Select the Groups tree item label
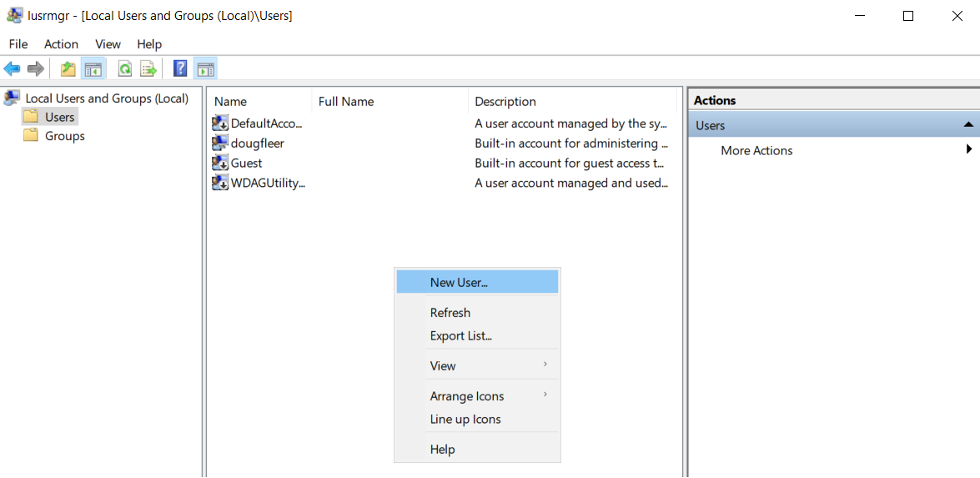This screenshot has width=980, height=478. tap(65, 136)
